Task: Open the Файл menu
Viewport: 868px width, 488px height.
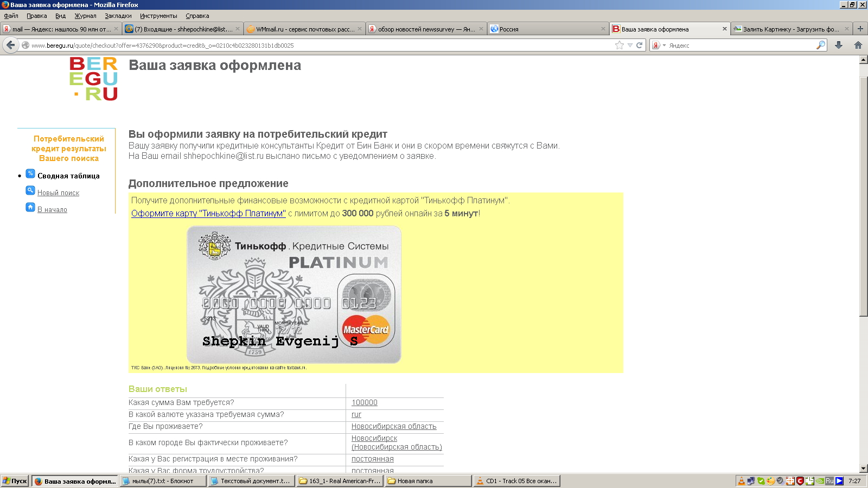Action: pos(11,16)
